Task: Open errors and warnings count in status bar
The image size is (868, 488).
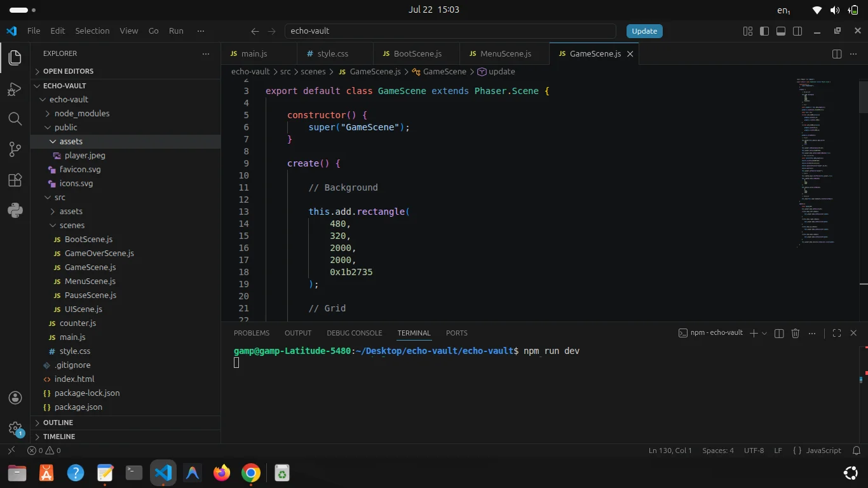Action: tap(44, 451)
